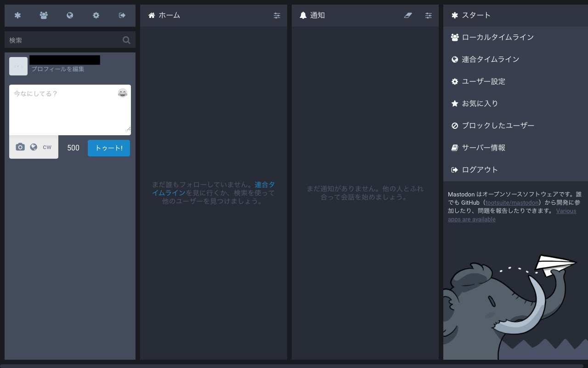Follow the 連合タイムライン link in the home column
This screenshot has height=368, width=588.
214,189
